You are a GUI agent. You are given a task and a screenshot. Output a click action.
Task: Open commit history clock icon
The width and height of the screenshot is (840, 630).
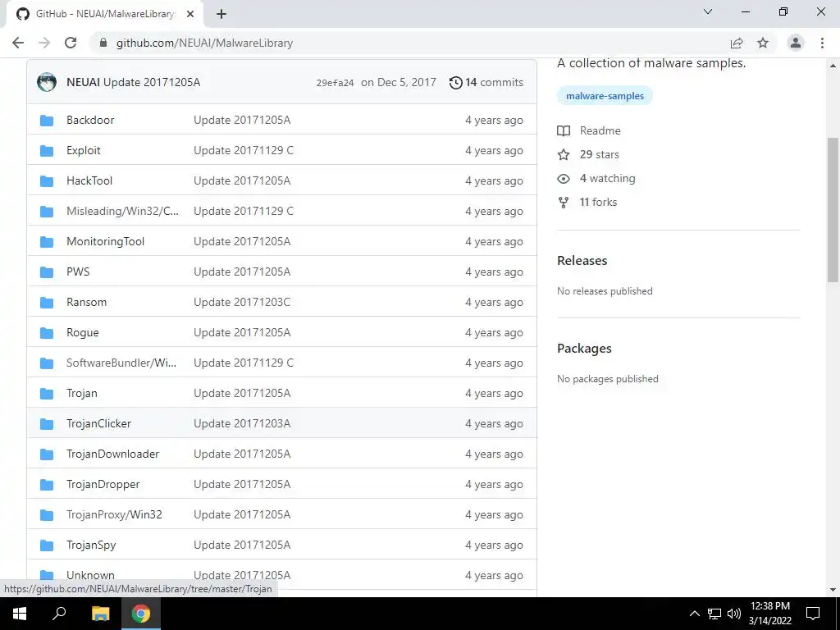point(455,83)
